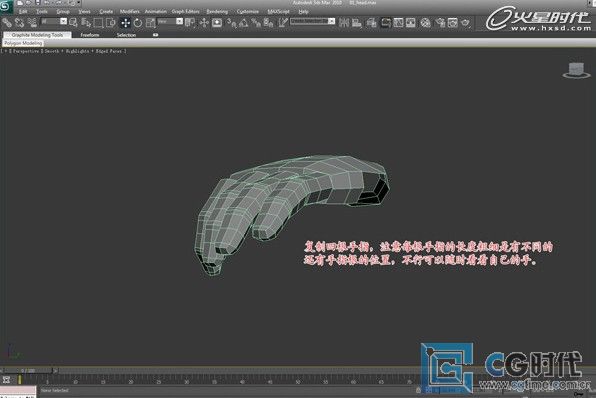Open Edit Named Selection Sets

(x=283, y=23)
